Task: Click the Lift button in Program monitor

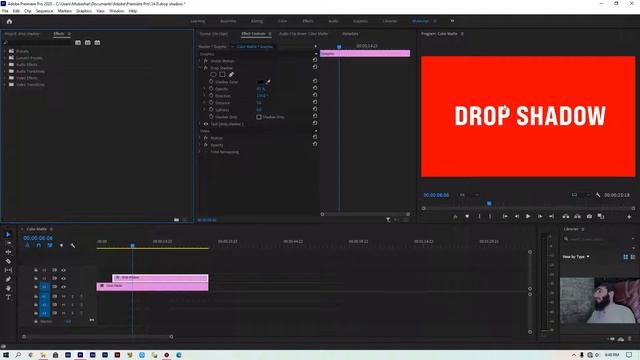Action: [566, 216]
